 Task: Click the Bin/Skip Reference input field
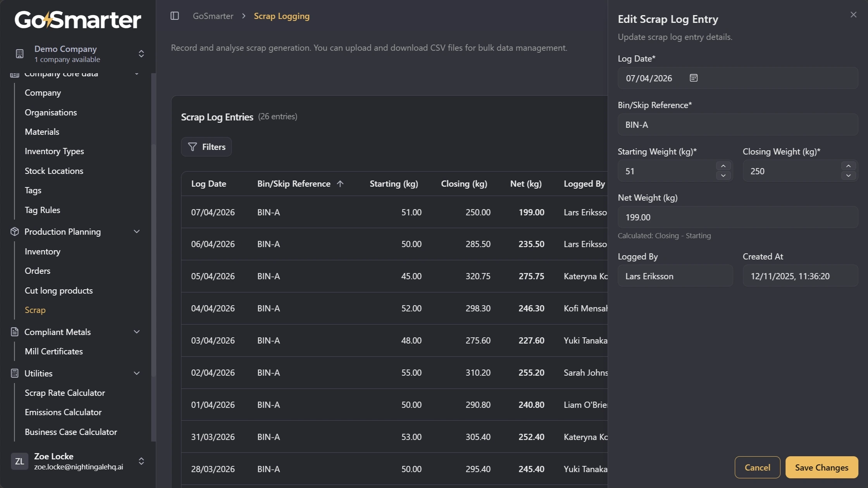click(737, 125)
